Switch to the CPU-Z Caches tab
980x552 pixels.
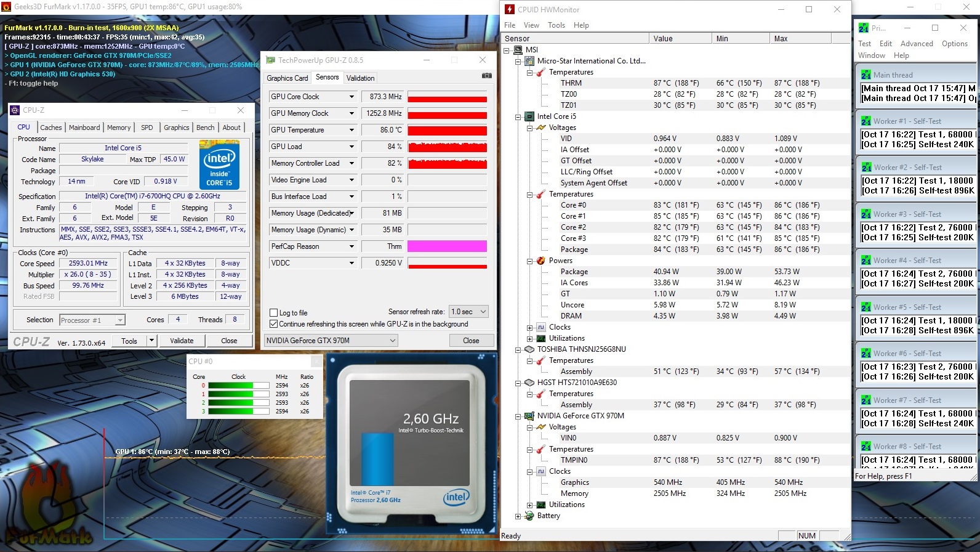point(51,128)
